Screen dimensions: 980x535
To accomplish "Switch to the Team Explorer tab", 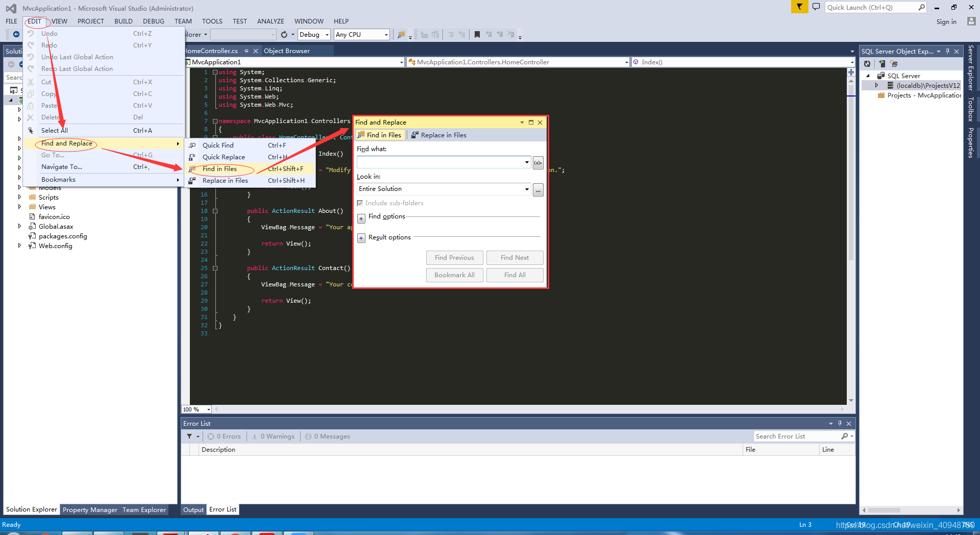I will point(144,509).
